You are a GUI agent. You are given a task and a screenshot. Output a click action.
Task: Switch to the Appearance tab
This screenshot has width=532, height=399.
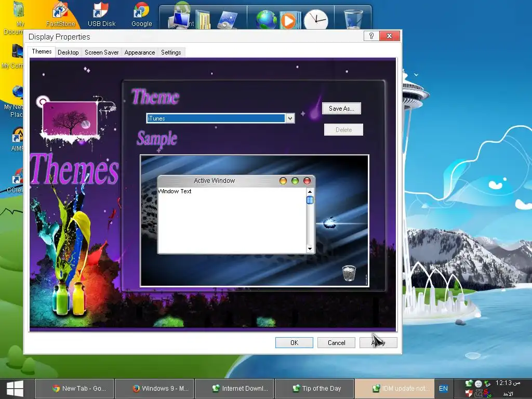[139, 52]
